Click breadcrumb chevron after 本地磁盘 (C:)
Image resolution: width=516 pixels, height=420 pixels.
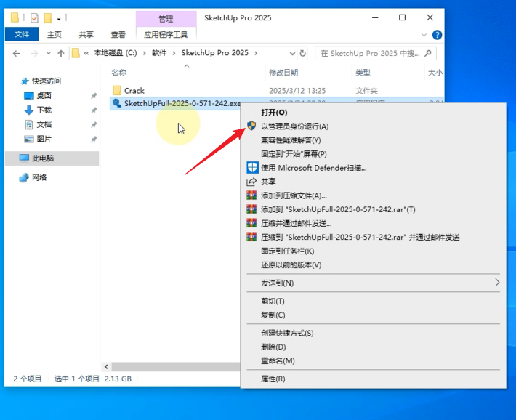(x=144, y=53)
